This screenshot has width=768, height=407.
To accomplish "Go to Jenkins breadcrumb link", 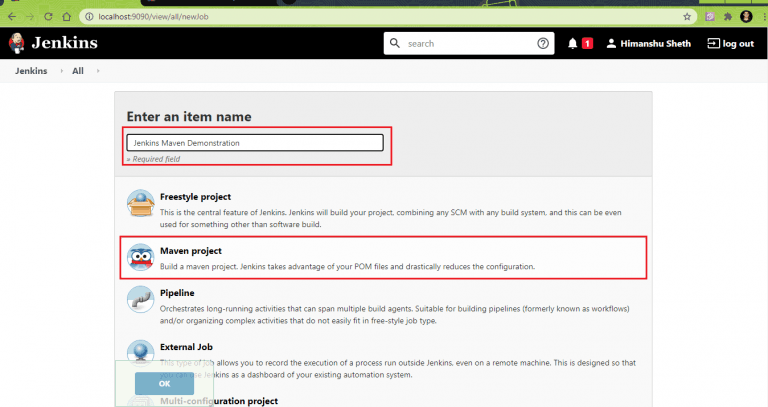I will tap(33, 72).
